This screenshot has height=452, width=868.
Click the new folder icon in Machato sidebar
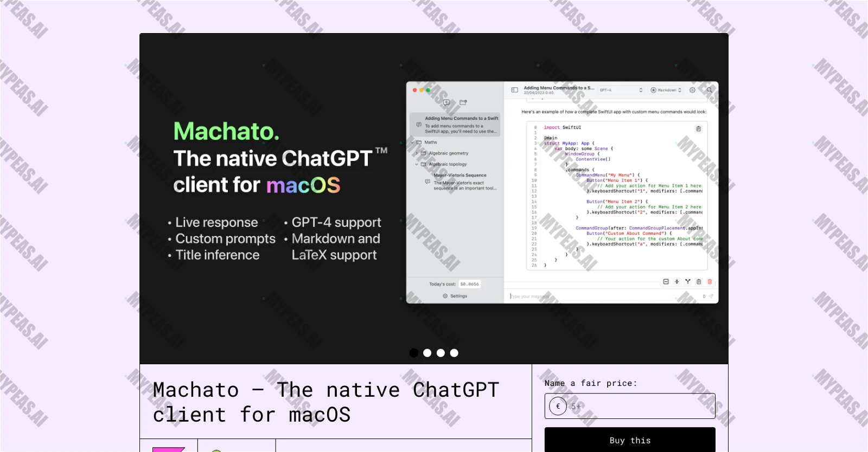click(463, 102)
